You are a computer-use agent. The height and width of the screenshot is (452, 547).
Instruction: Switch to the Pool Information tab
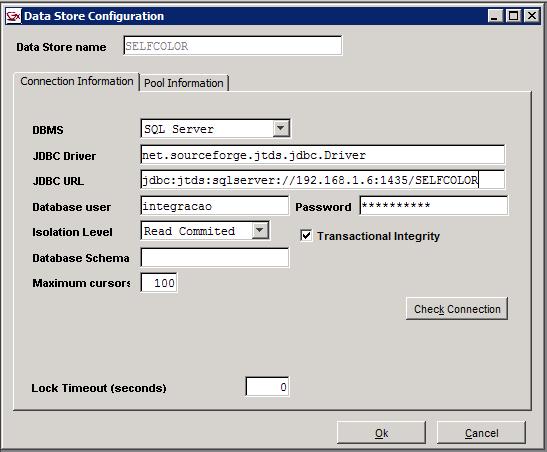point(184,83)
